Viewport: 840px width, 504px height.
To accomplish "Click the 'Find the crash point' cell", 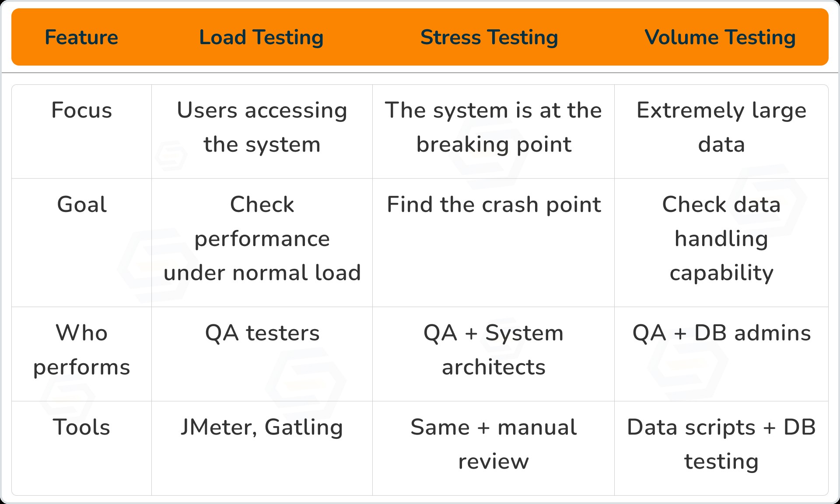I will click(x=493, y=205).
